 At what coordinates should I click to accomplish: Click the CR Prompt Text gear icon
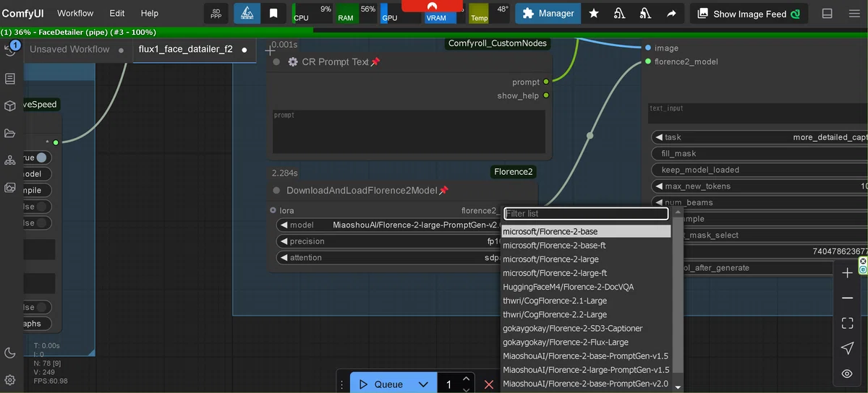coord(293,62)
